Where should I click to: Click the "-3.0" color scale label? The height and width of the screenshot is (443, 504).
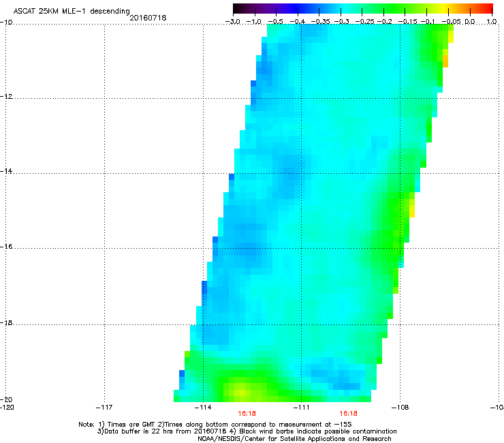click(x=232, y=22)
